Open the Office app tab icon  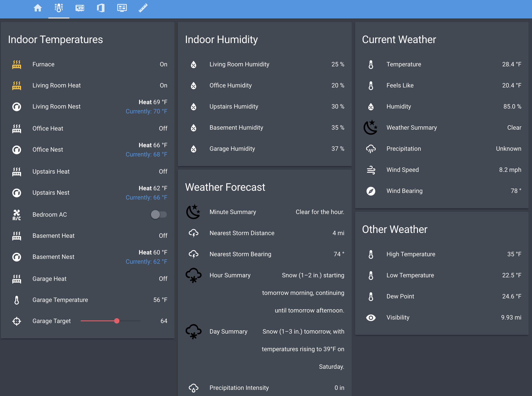click(x=101, y=8)
